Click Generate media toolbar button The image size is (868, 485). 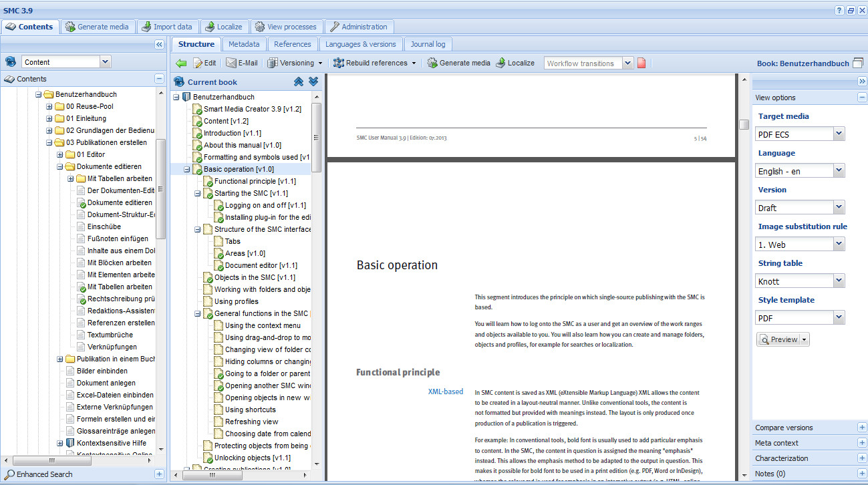pos(459,63)
